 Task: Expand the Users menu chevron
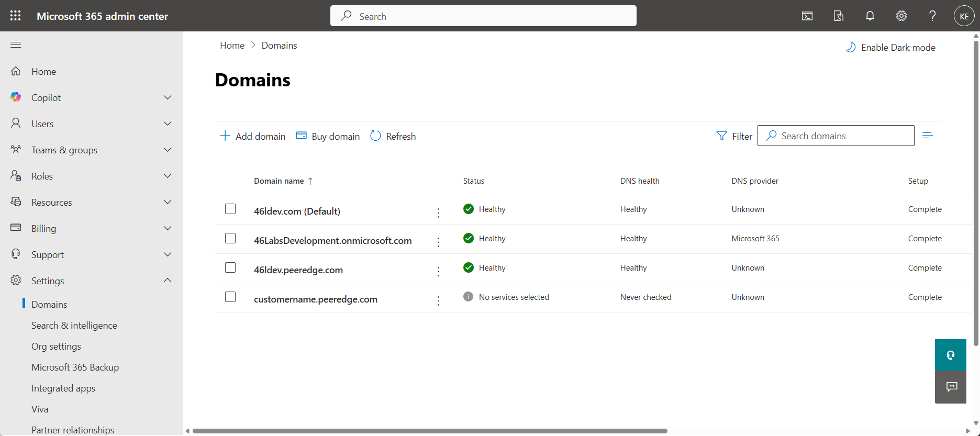[x=168, y=124]
